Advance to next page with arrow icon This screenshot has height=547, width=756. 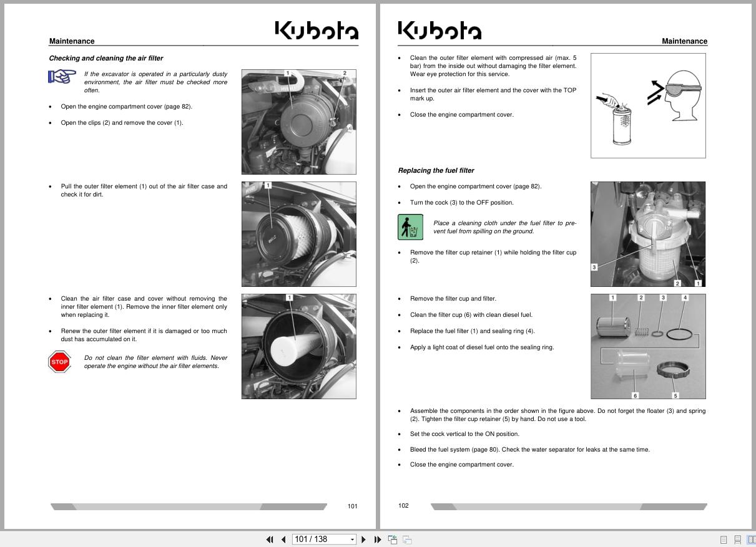(364, 539)
